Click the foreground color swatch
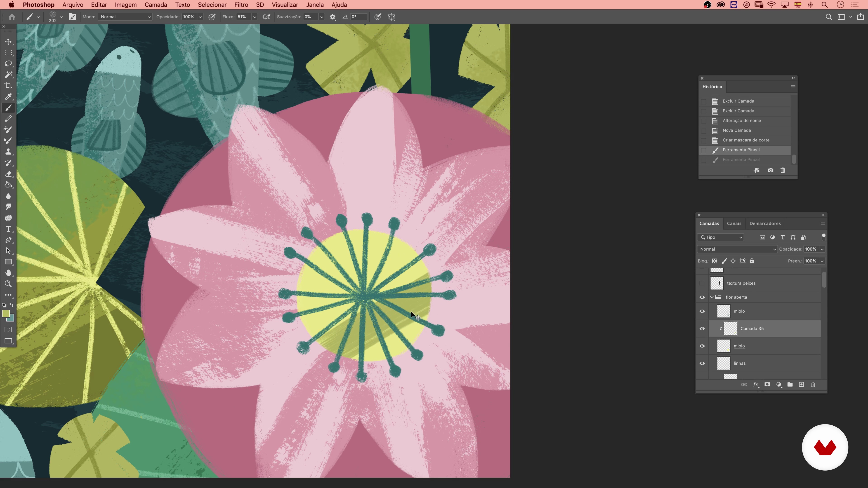 (x=5, y=314)
